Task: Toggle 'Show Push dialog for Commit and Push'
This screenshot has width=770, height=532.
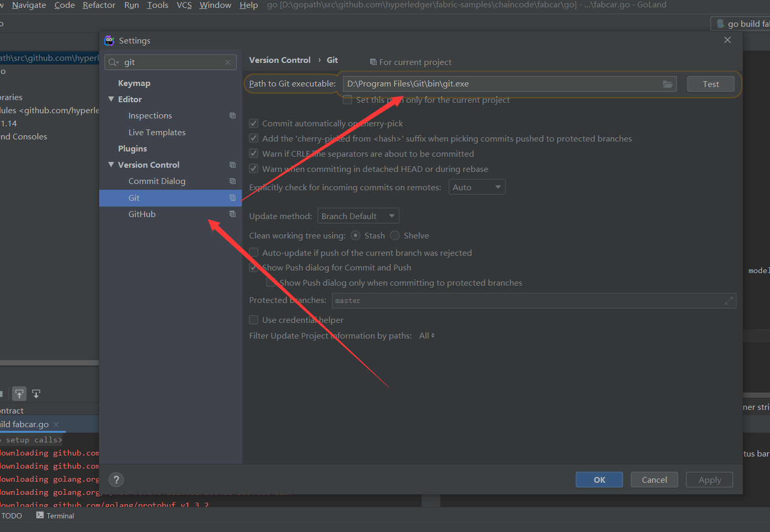Action: coord(254,267)
